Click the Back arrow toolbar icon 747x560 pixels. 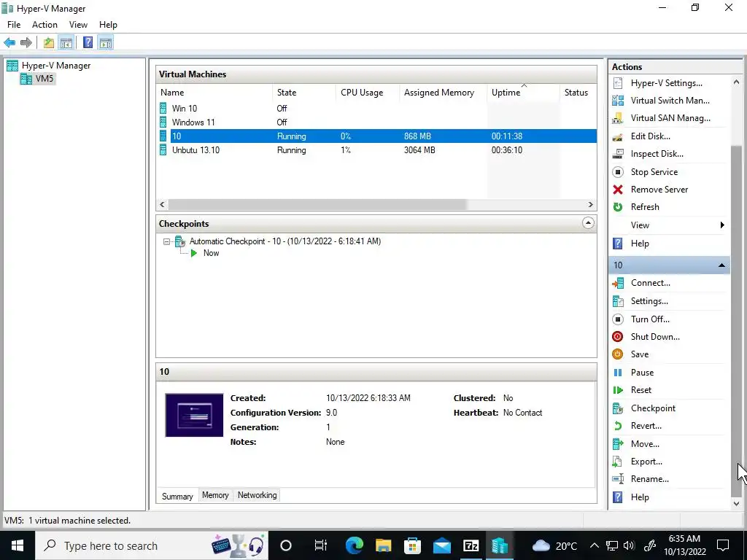click(x=9, y=43)
